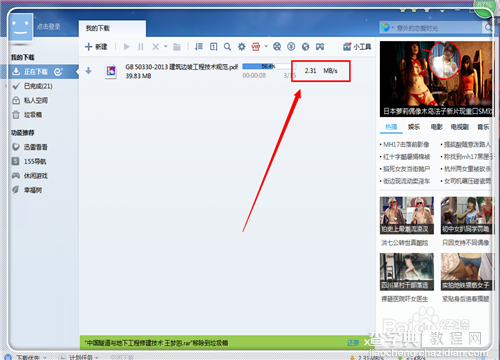Select the 我的下载 tab

112,28
